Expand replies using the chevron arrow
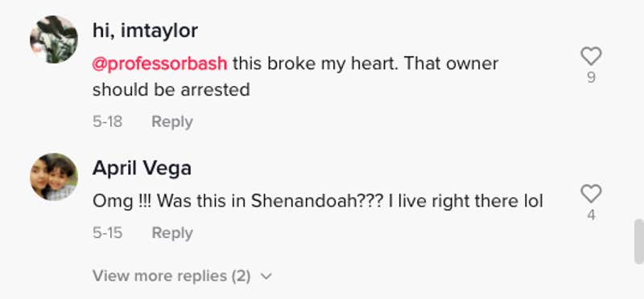The width and height of the screenshot is (644, 299). point(266,276)
